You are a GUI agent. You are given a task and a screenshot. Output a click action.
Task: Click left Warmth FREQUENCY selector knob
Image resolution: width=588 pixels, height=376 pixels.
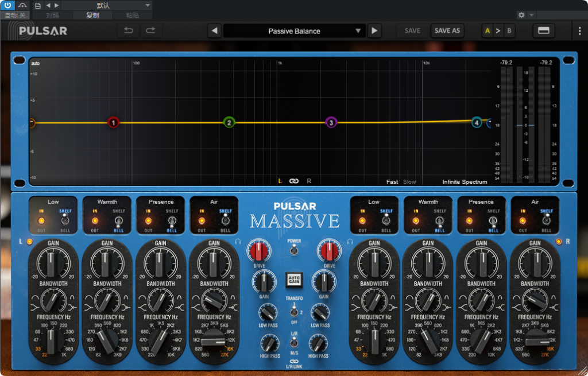point(107,341)
